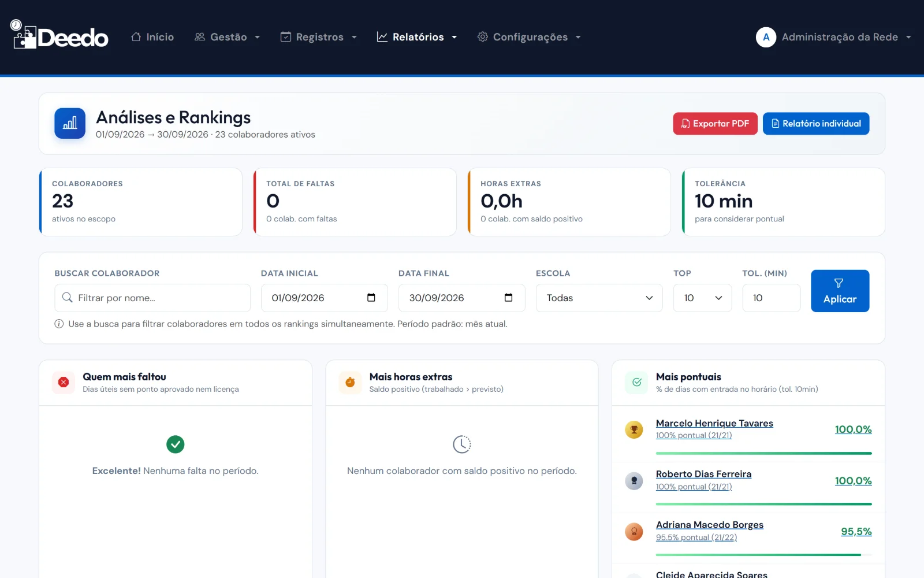
Task: Click the Data Inicial date field 01/09/2026
Action: tap(325, 298)
